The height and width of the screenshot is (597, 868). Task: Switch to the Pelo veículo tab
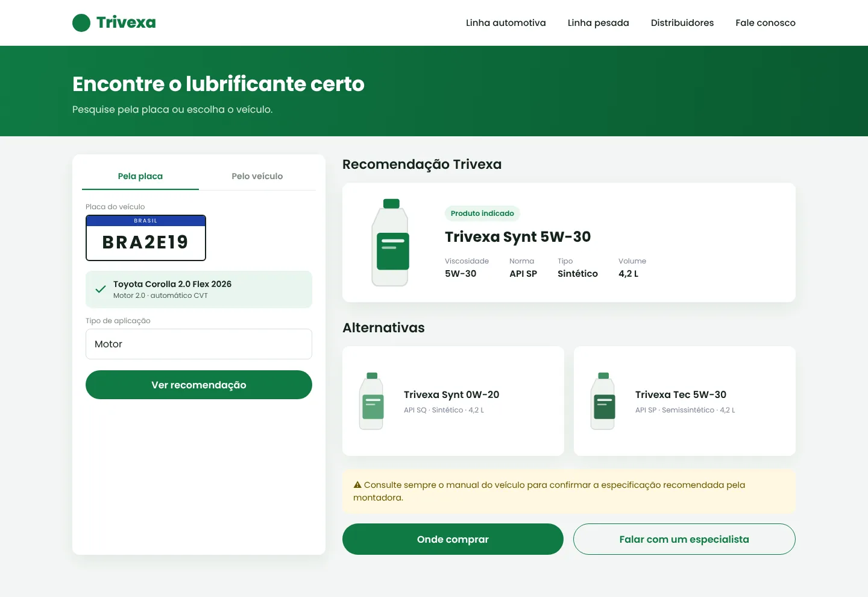pos(257,176)
